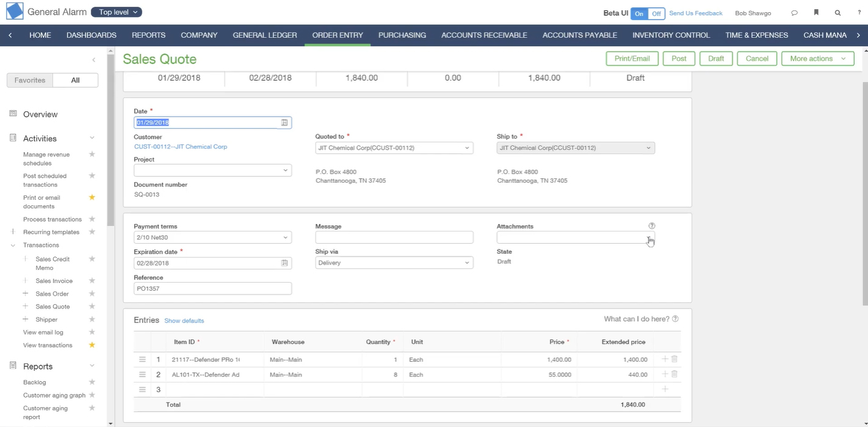Image resolution: width=868 pixels, height=427 pixels.
Task: Add a line after entry 2 with the plus icon
Action: tap(665, 374)
